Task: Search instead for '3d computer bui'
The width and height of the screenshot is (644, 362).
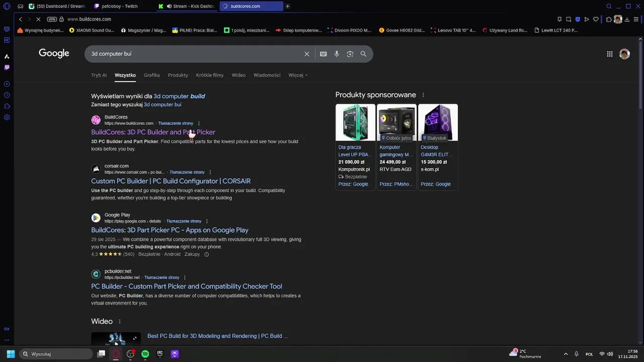Action: (163, 105)
